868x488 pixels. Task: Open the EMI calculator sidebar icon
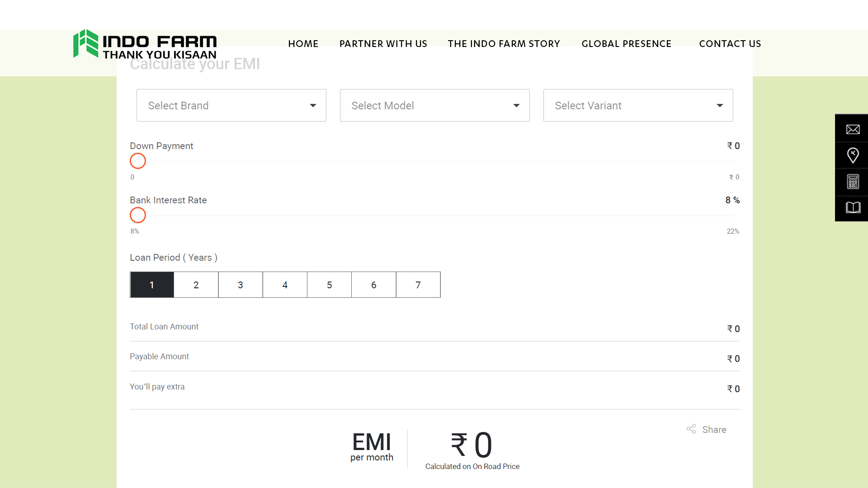853,182
